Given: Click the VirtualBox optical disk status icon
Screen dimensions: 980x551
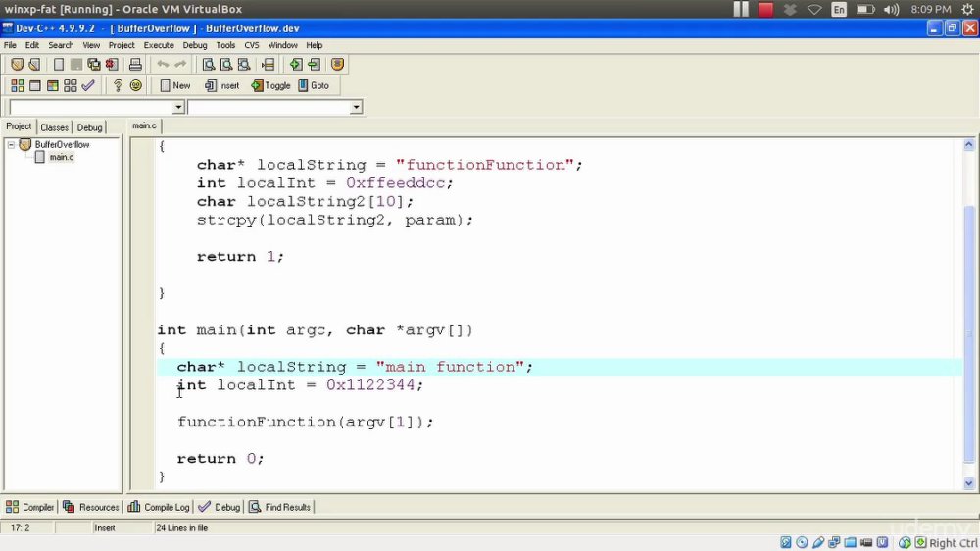Looking at the screenshot, I should point(802,542).
